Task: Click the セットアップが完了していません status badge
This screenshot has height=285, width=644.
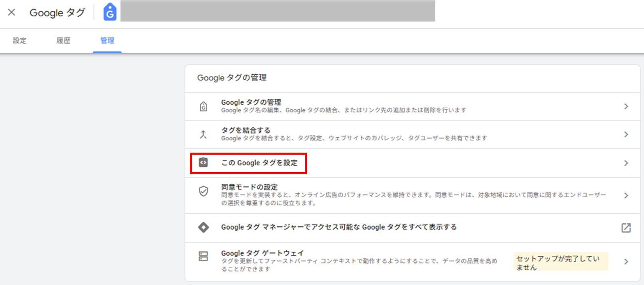Action: pyautogui.click(x=561, y=261)
